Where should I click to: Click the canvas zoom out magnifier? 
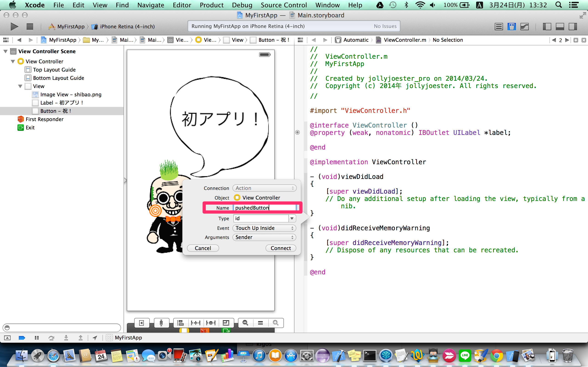pos(245,323)
